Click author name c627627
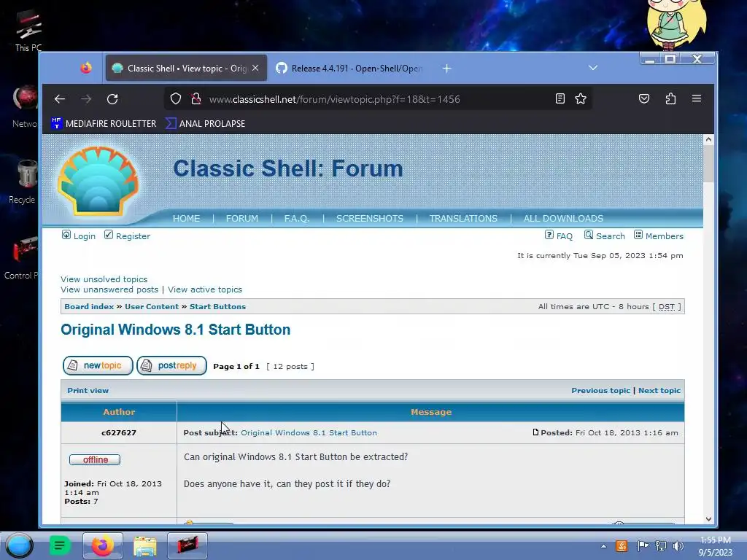This screenshot has width=747, height=560. pyautogui.click(x=119, y=433)
